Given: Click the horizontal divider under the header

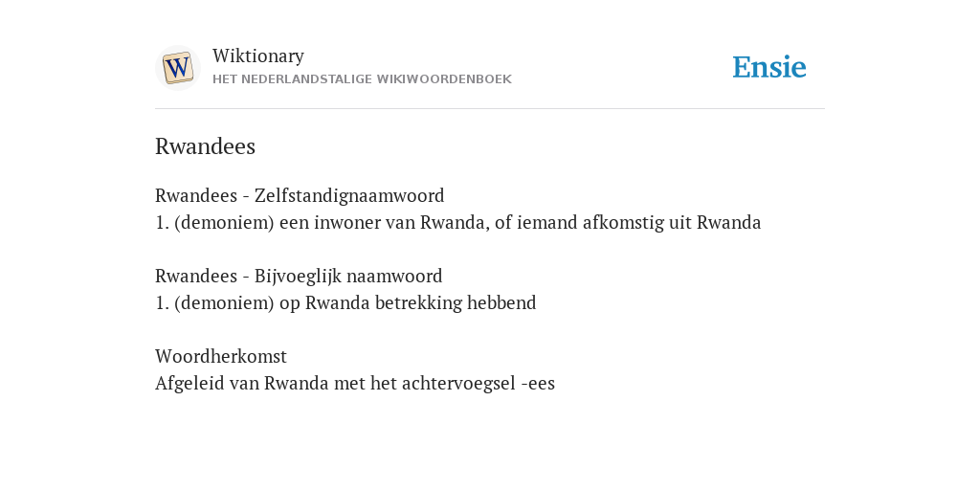Looking at the screenshot, I should click(x=490, y=109).
